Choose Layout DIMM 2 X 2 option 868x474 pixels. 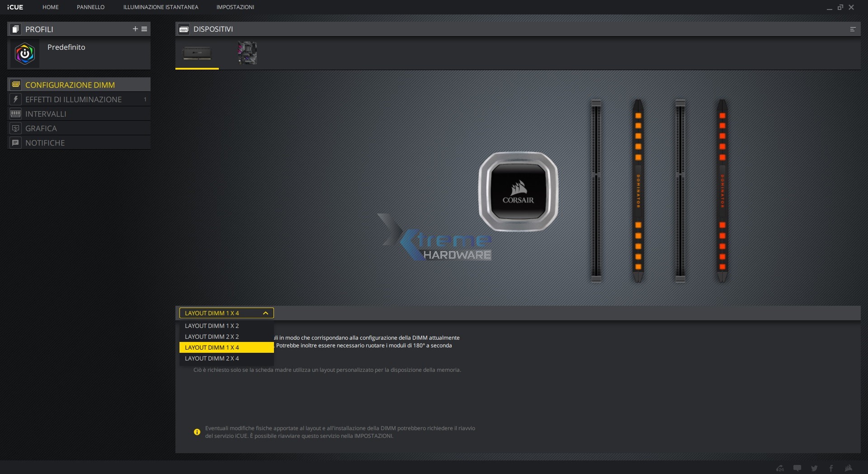click(212, 337)
